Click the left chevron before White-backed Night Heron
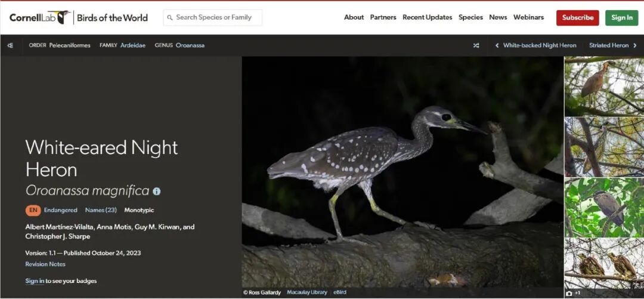The image size is (644, 299). pos(497,45)
